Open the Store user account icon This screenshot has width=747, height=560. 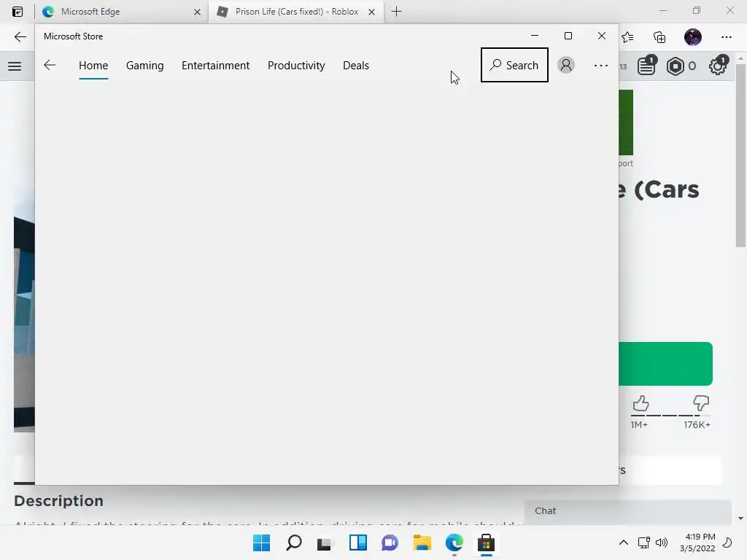(566, 65)
